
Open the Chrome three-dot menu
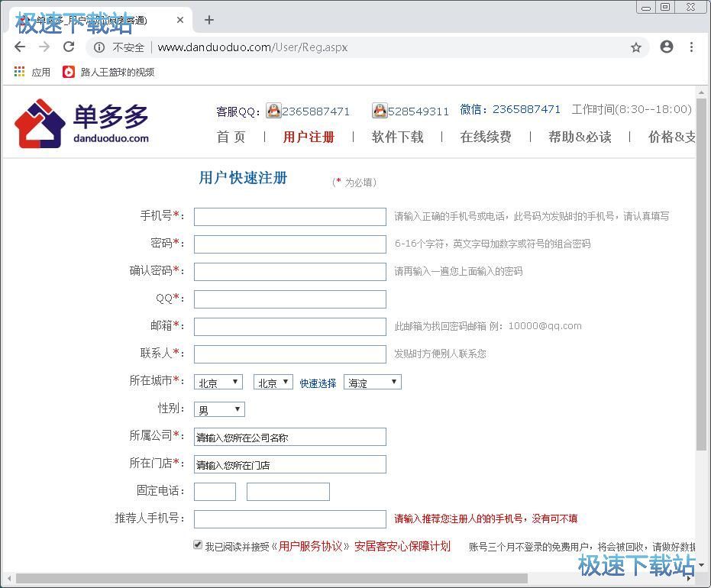(691, 47)
